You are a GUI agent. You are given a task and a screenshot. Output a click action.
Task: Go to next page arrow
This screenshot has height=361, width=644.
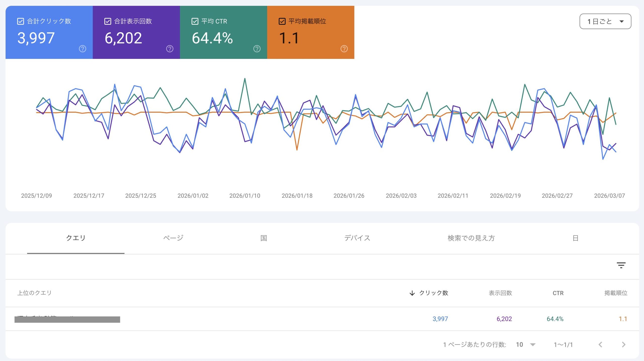[x=623, y=345]
